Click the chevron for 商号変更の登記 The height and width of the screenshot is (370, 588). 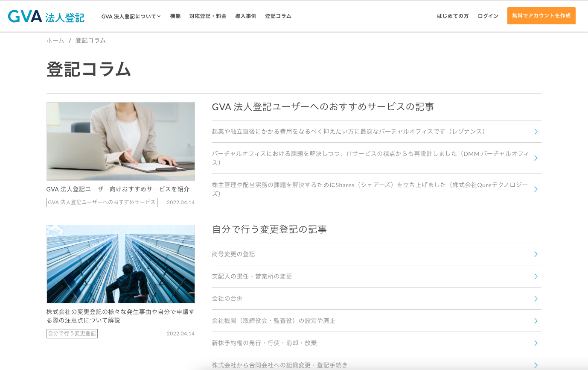click(536, 254)
